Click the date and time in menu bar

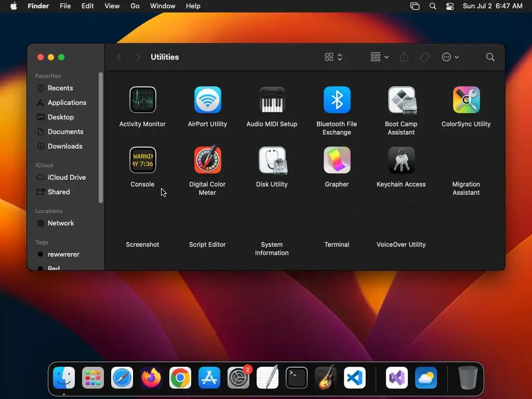[x=493, y=6]
